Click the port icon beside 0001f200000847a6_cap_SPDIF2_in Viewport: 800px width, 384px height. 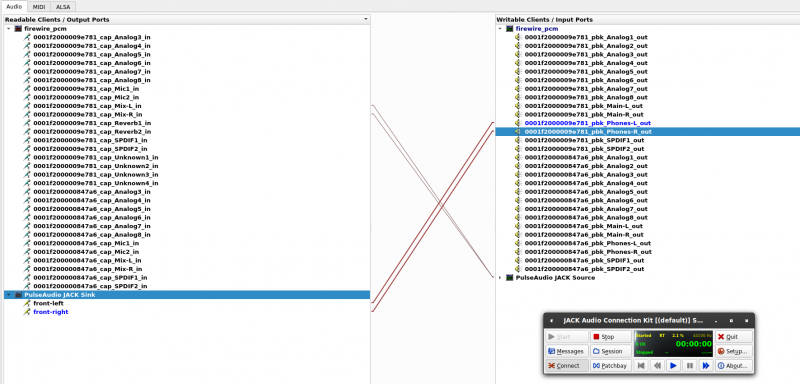[27, 286]
